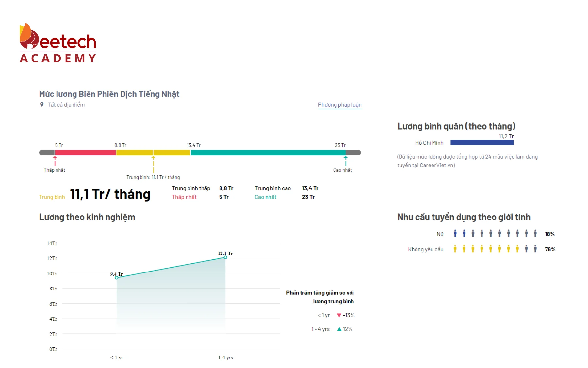Click the heading Mức lương Biên Phiên Dịch Tiếng Nhật
588x368 pixels.
pyautogui.click(x=109, y=94)
